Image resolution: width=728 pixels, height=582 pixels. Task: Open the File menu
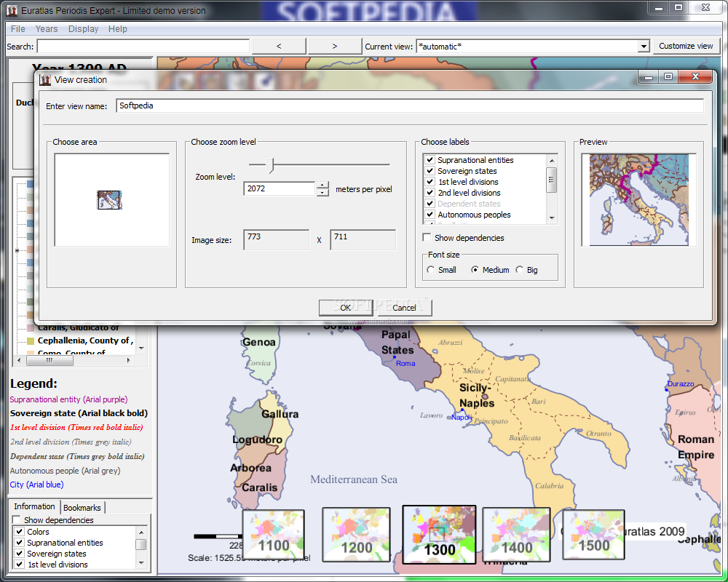point(17,29)
